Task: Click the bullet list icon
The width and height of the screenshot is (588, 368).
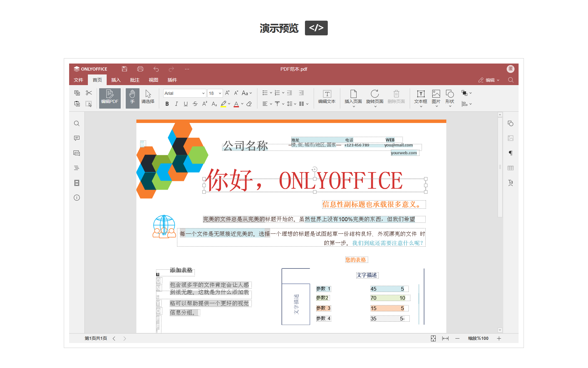Action: 265,93
